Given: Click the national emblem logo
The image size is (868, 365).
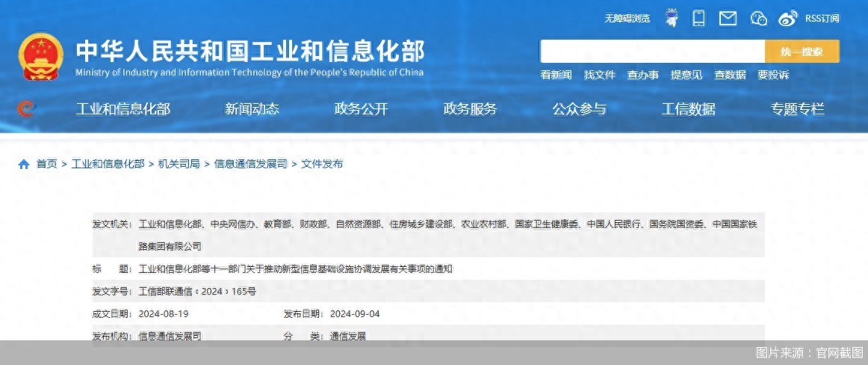Looking at the screenshot, I should tap(42, 56).
